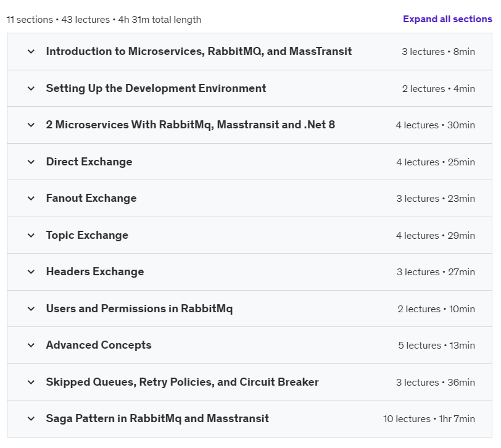Click the "Direct Exchange" section title
Viewport: 501px width, 448px height.
[89, 162]
